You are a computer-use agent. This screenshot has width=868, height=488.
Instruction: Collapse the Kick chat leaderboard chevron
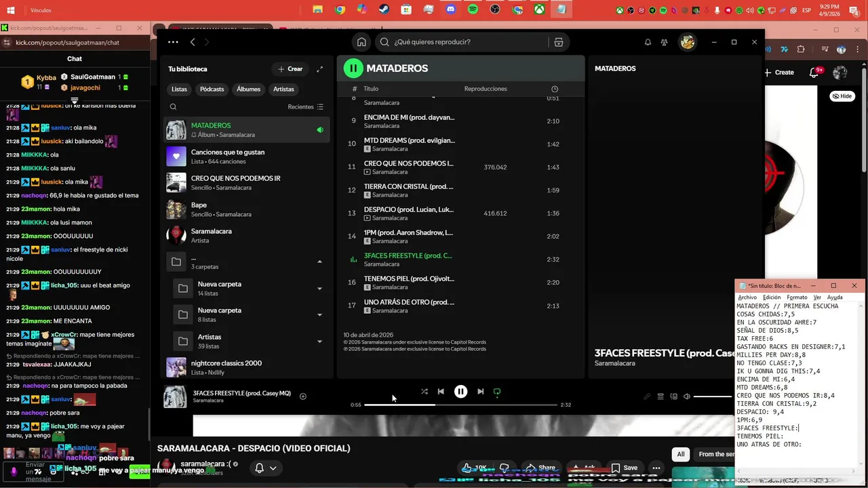click(75, 100)
